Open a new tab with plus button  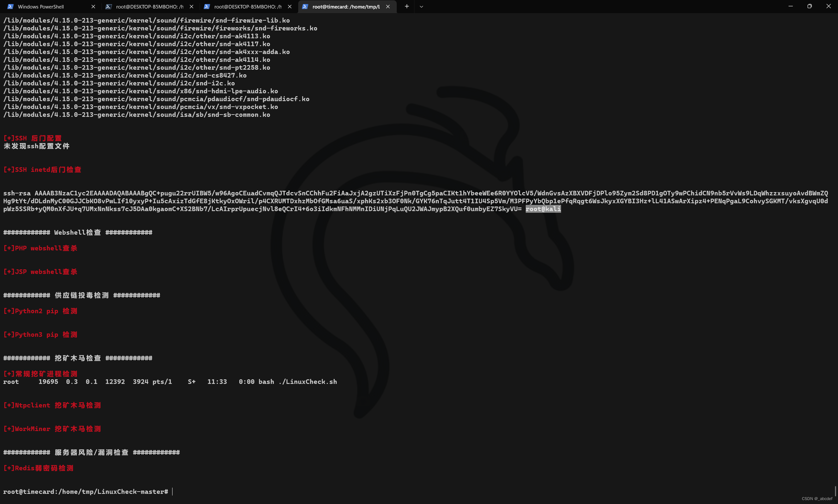pyautogui.click(x=407, y=7)
